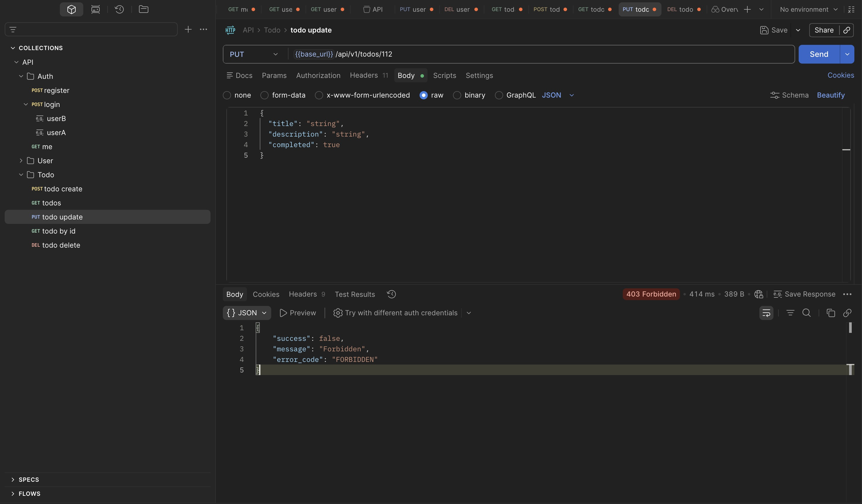
Task: Select the form-data body radio
Action: (x=264, y=96)
